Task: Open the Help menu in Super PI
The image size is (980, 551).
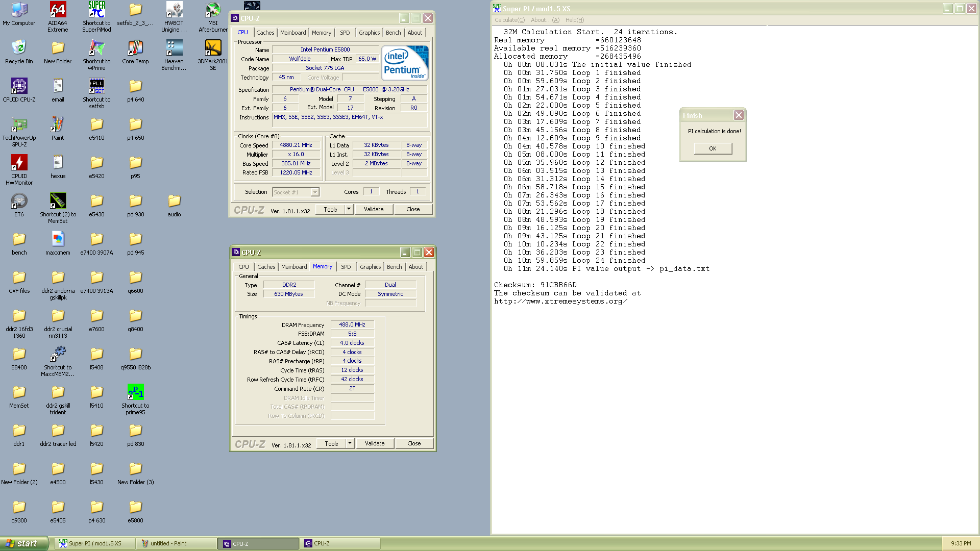Action: 574,20
